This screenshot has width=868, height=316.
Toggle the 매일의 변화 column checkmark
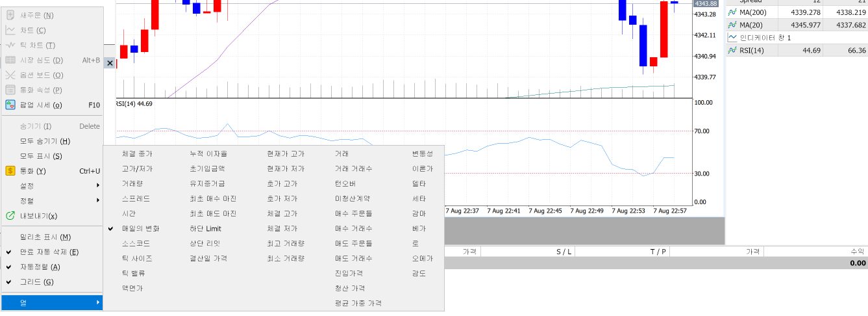[x=111, y=229]
